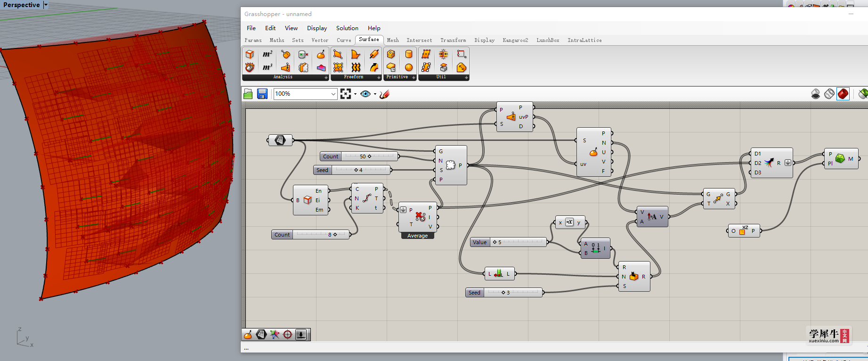Click the red target icon in bottom toolbar
This screenshot has width=868, height=361.
click(288, 335)
